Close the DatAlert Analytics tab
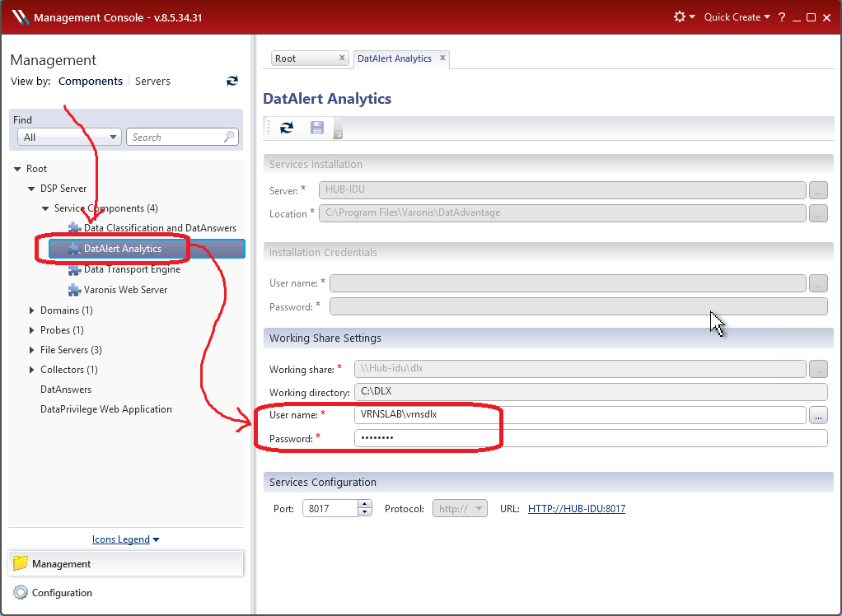Viewport: 842px width, 616px height. 442,58
